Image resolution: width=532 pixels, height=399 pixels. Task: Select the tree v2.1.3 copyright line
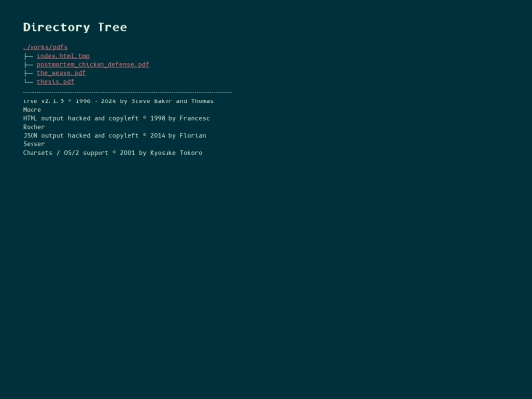(x=118, y=105)
